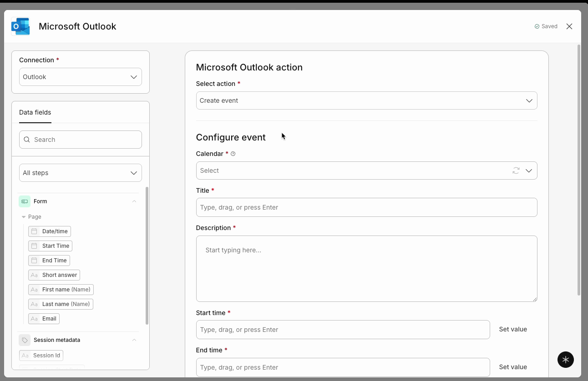Viewport: 588px width, 381px height.
Task: Select the Email data field
Action: coord(44,319)
